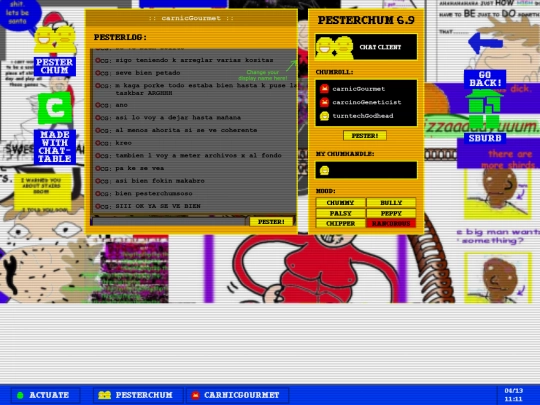540x405 pixels.
Task: Click the Go Back! label
Action: click(485, 79)
